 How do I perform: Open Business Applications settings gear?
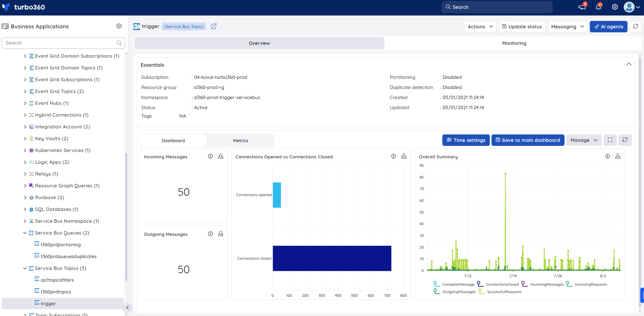pos(119,26)
